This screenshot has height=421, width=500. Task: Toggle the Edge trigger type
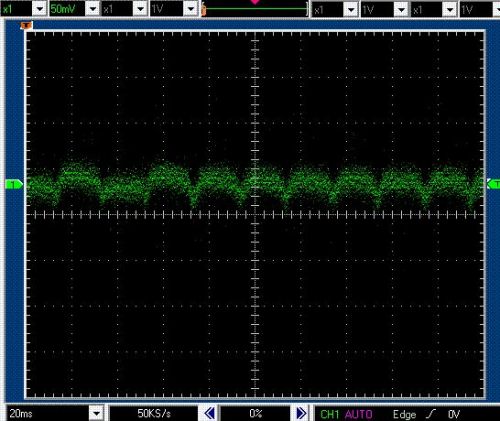(404, 414)
